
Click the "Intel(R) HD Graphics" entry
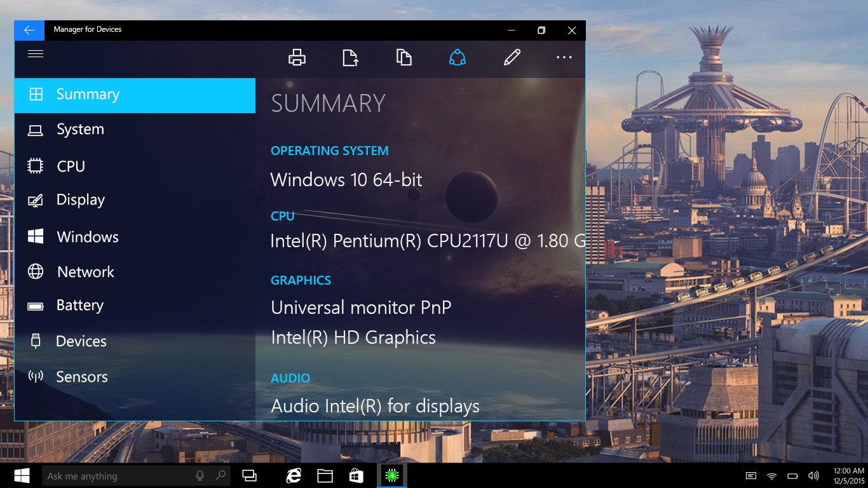coord(353,337)
